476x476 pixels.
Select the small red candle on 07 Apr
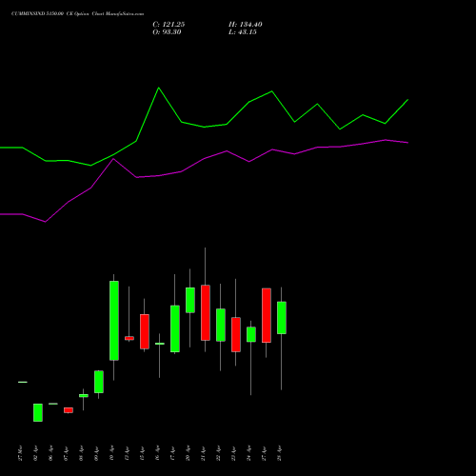(69, 410)
